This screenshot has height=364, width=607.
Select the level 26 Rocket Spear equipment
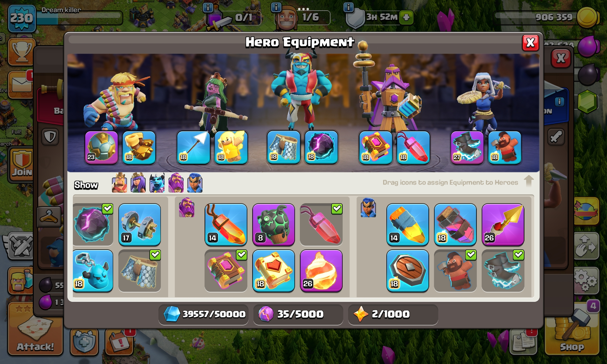tap(503, 224)
